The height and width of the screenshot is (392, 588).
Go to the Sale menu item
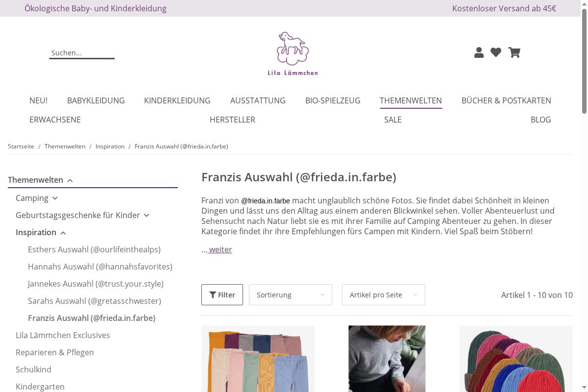click(x=393, y=120)
